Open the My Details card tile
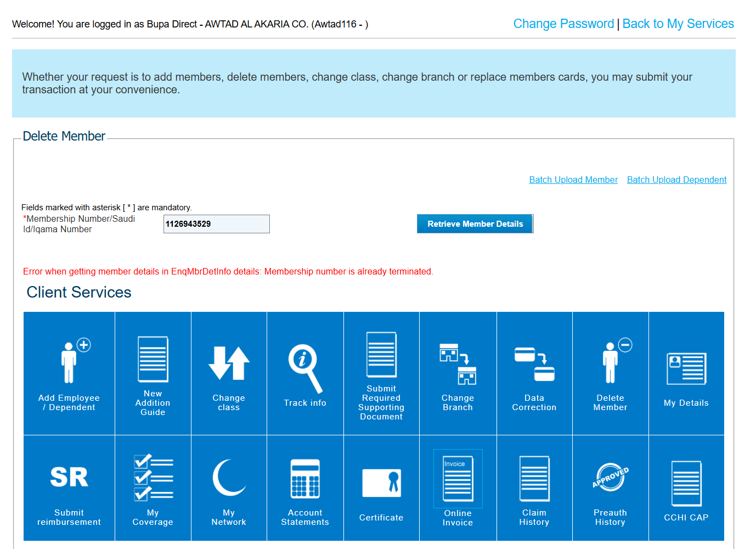The image size is (756, 549). point(686,373)
